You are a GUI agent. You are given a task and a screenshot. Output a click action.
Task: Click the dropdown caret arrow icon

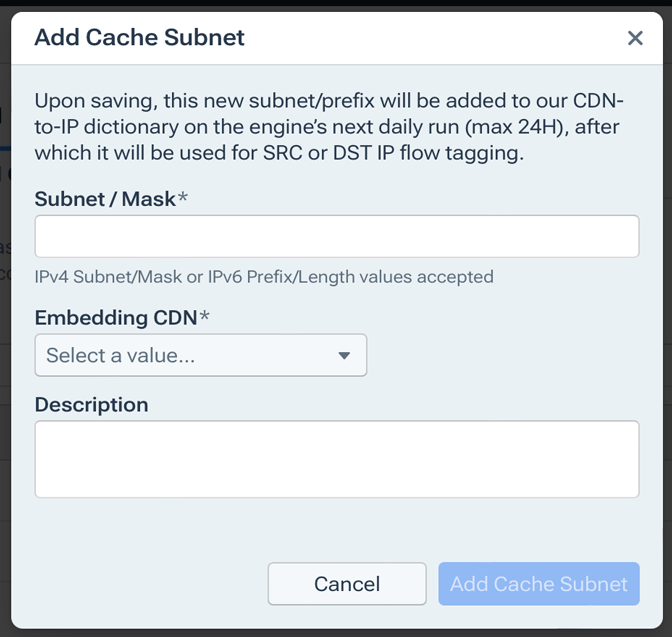coord(344,355)
